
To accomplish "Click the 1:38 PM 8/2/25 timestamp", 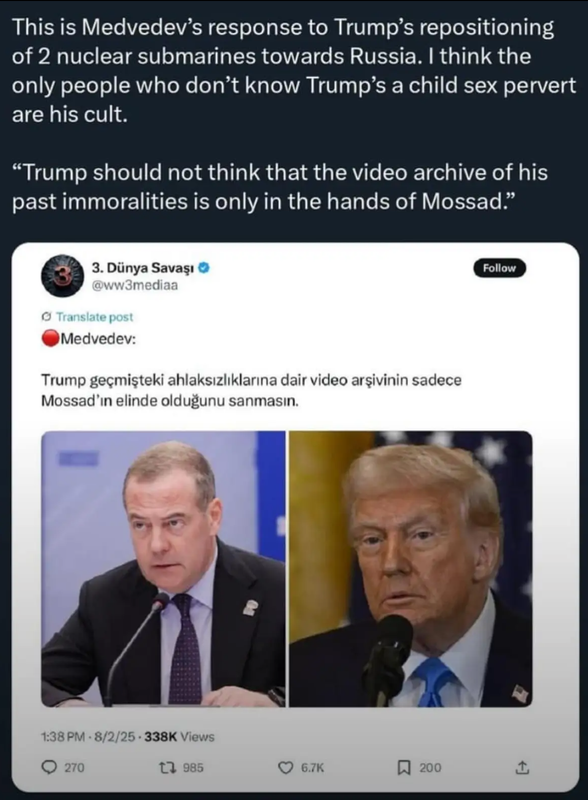I will (x=88, y=737).
